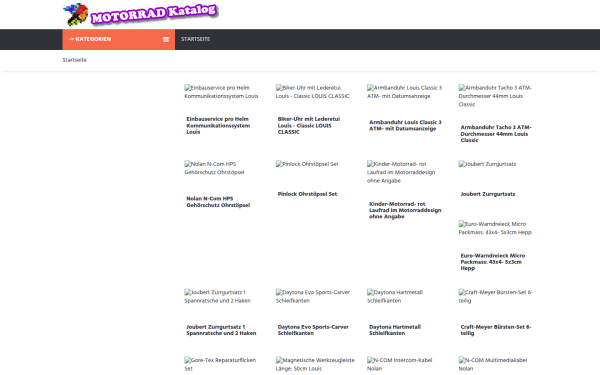Select the Euro-Warndreieck Micro Packmass Hepp title

[493, 262]
